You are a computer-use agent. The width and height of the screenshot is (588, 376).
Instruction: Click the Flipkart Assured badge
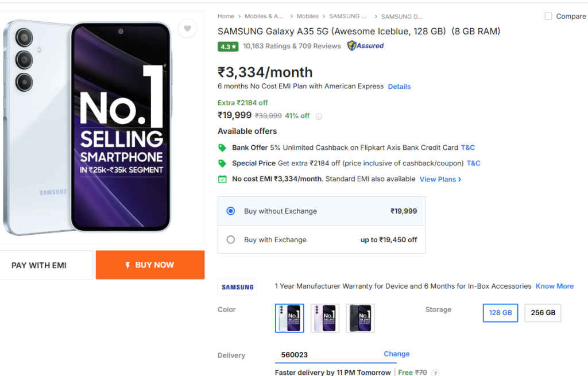[365, 46]
